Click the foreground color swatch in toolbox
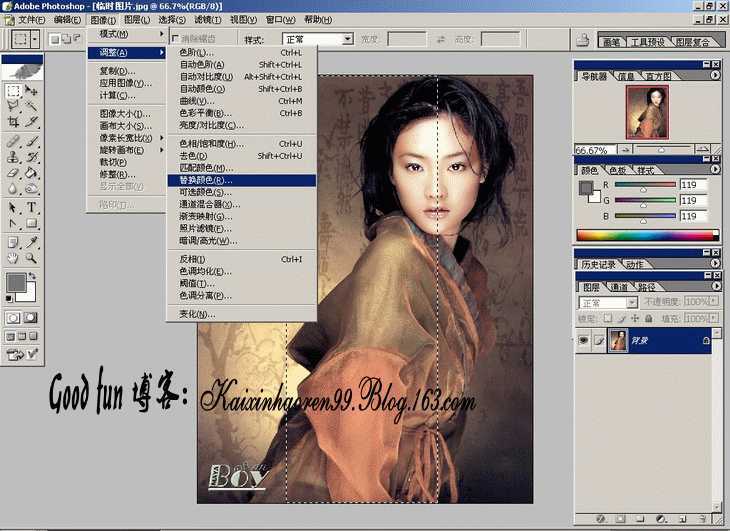Screen dimensions: 730x531 point(15,282)
